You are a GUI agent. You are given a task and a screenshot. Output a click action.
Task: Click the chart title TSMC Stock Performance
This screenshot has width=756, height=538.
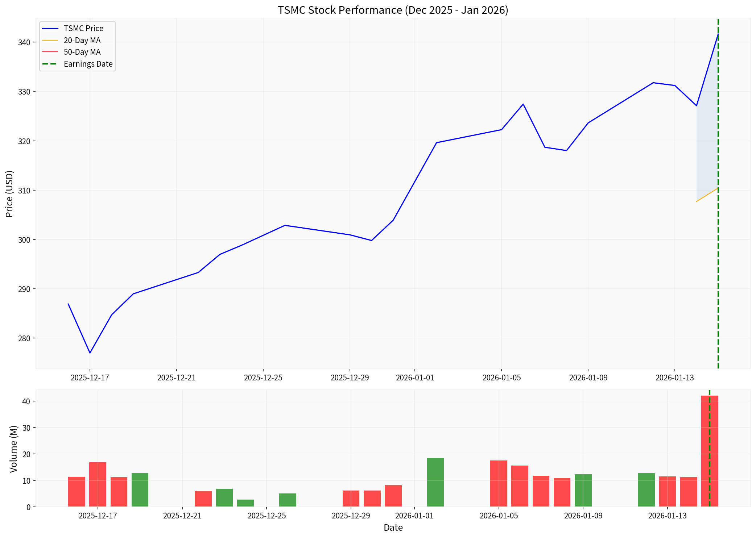pos(393,10)
